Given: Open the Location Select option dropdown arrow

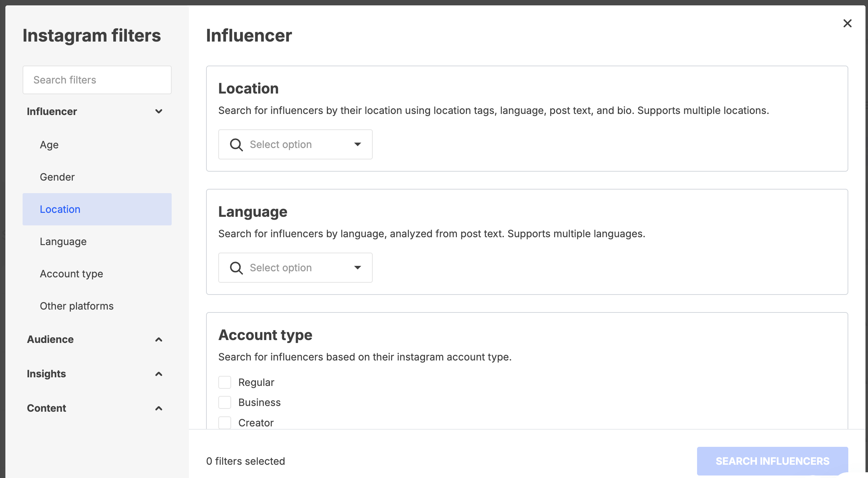Looking at the screenshot, I should [357, 144].
